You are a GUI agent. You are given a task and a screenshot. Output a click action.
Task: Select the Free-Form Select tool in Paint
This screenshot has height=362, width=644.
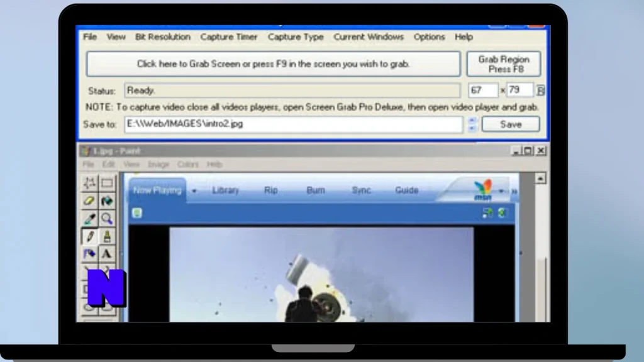point(89,183)
